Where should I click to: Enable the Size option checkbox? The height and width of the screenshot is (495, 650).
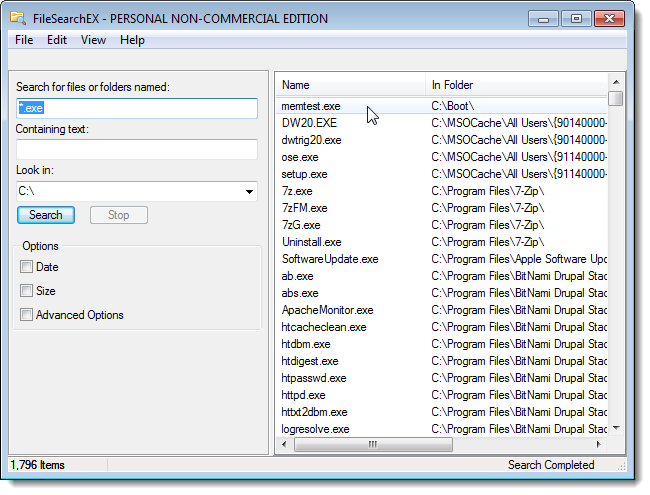(27, 291)
